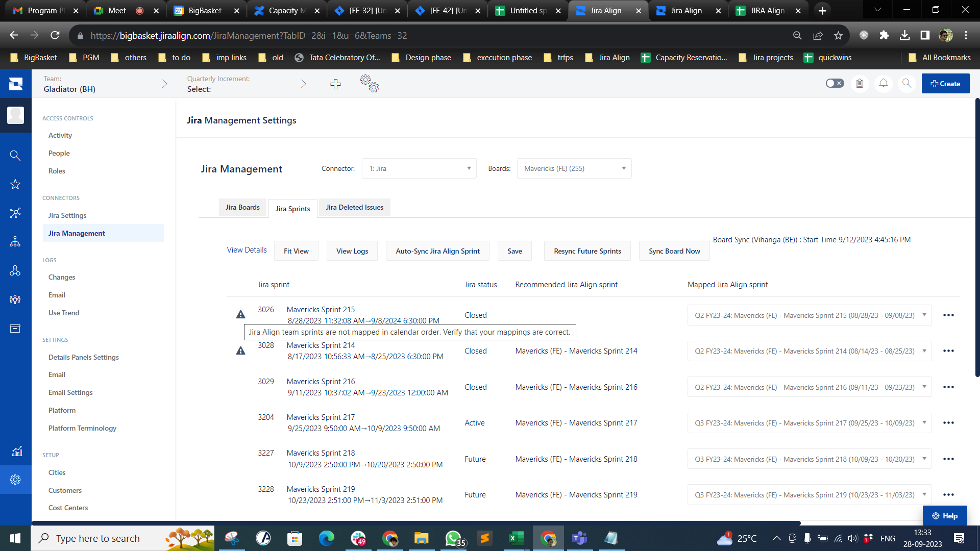Toggle the switch left of the clipboard icon
This screenshot has width=980, height=551.
point(834,83)
